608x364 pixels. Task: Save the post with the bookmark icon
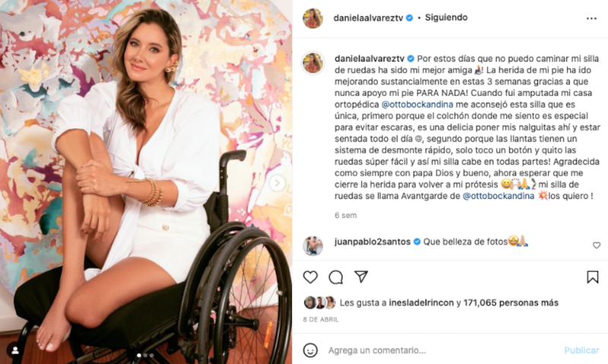tap(593, 277)
